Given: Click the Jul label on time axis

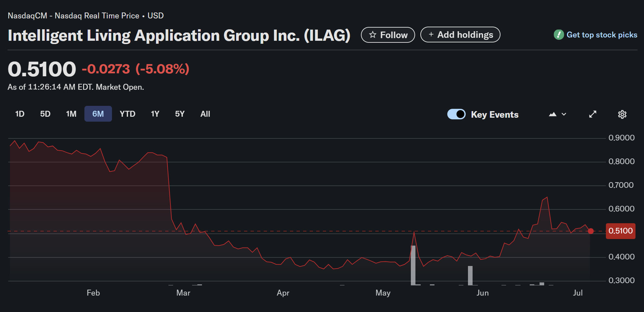Looking at the screenshot, I should [x=578, y=293].
